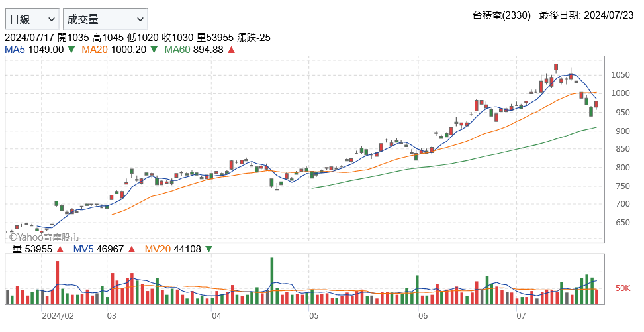Click the red up arrow beside 量 53955
The width and height of the screenshot is (644, 332).
pos(60,249)
